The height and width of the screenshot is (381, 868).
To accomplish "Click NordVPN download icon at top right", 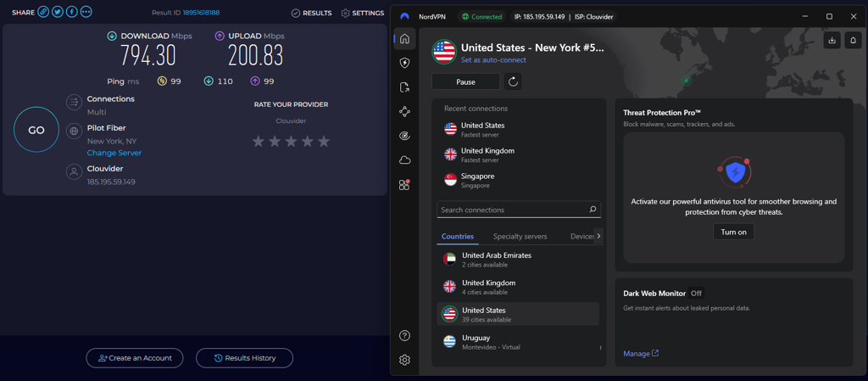I will click(x=832, y=40).
